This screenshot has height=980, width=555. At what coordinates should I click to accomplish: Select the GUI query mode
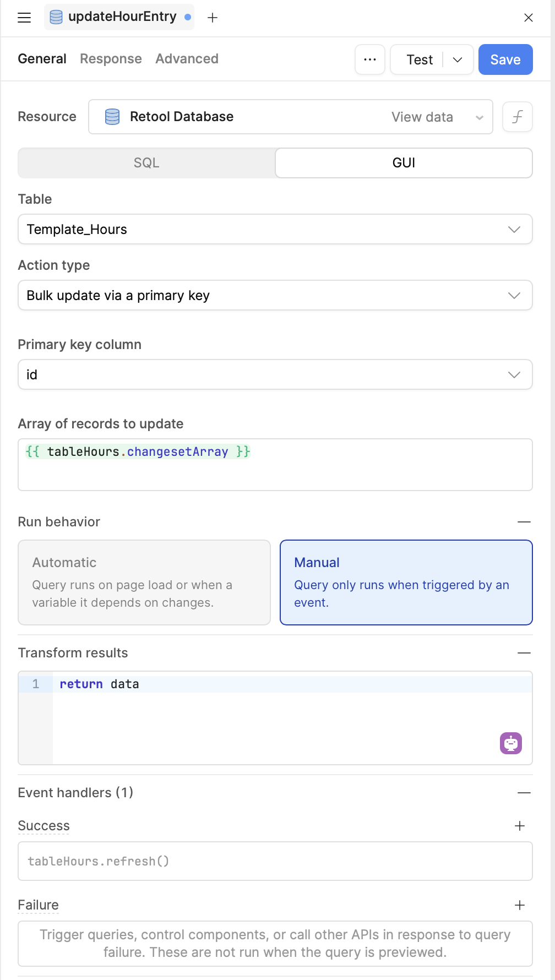click(x=404, y=163)
